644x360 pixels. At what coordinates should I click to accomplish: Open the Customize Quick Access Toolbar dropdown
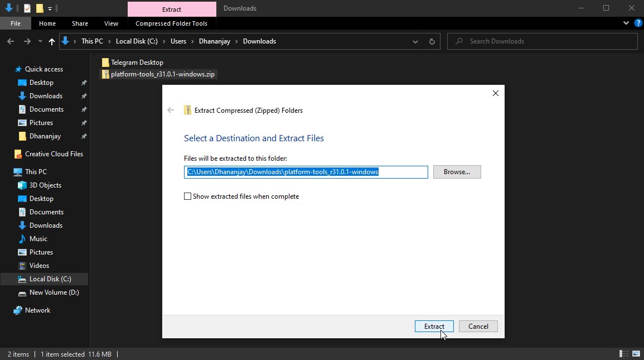point(49,8)
